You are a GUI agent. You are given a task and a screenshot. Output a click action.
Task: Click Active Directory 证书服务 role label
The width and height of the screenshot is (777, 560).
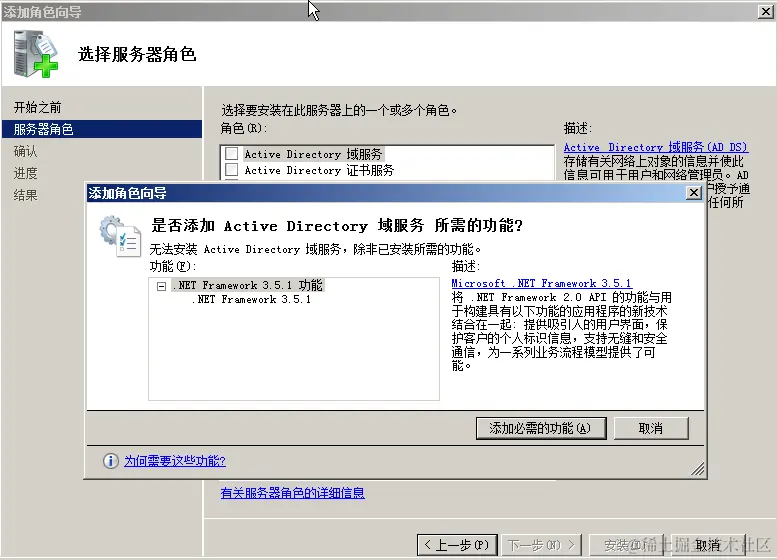click(319, 170)
